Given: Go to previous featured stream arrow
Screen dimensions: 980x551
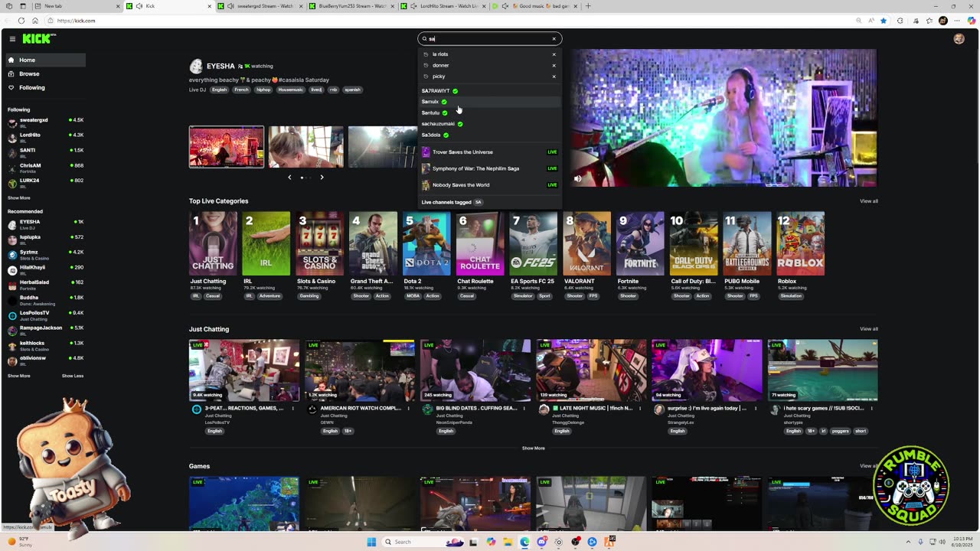Looking at the screenshot, I should [289, 177].
